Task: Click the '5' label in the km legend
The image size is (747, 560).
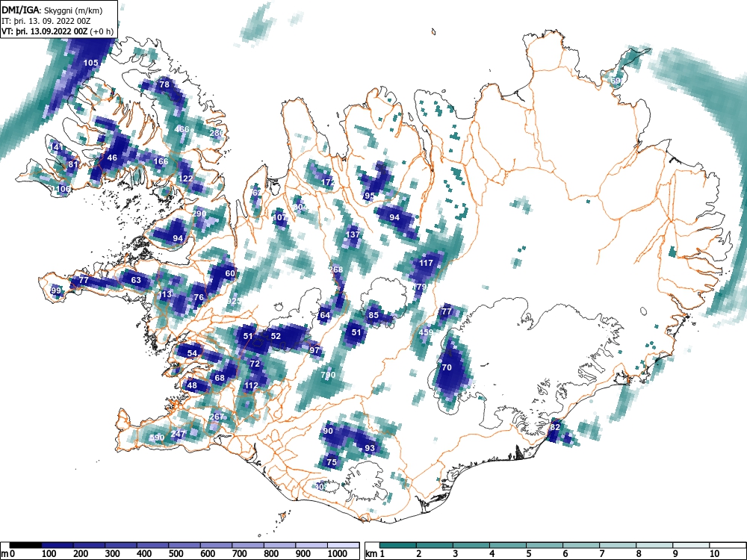Action: tap(528, 554)
